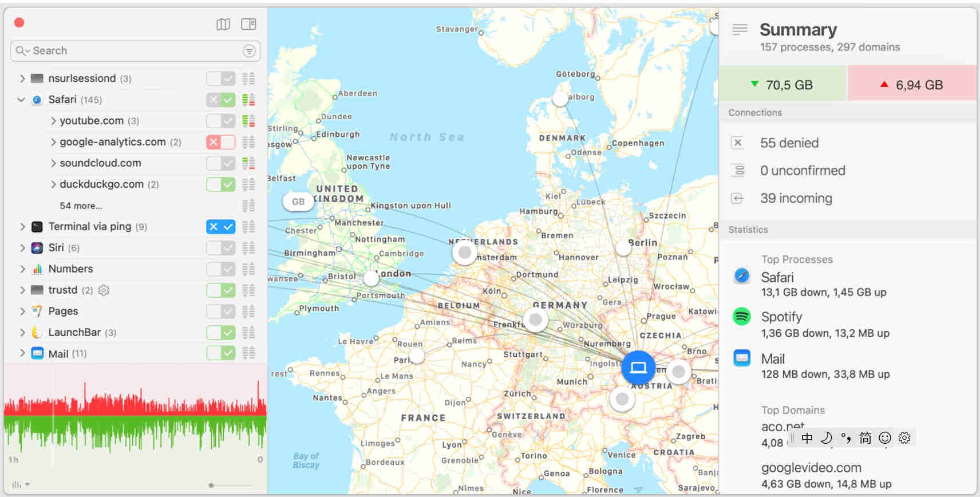This screenshot has height=497, width=980.
Task: Toggle allow switch for trustd
Action: 221,290
